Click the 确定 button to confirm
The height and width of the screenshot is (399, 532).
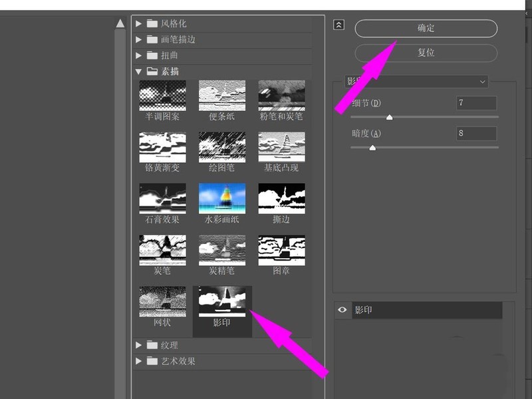[426, 29]
